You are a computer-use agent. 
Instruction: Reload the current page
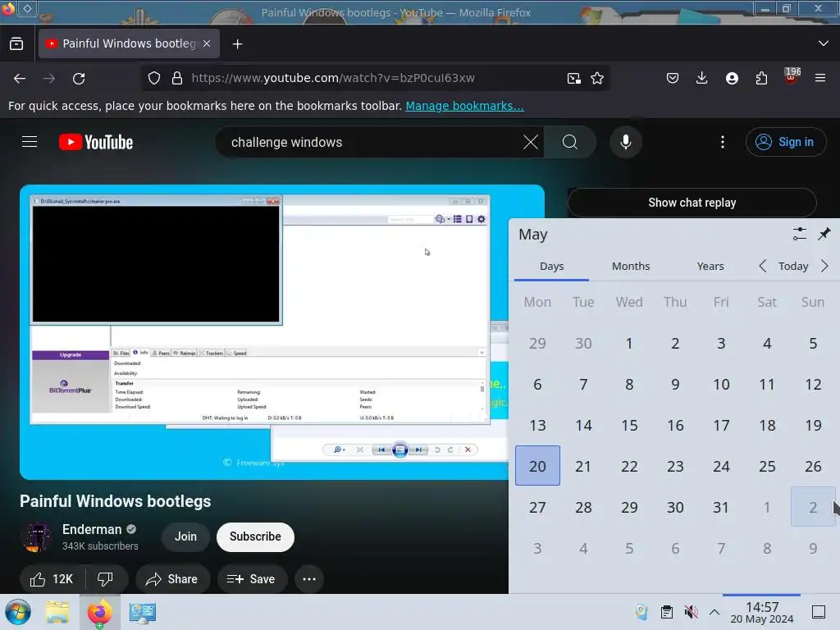tap(79, 79)
